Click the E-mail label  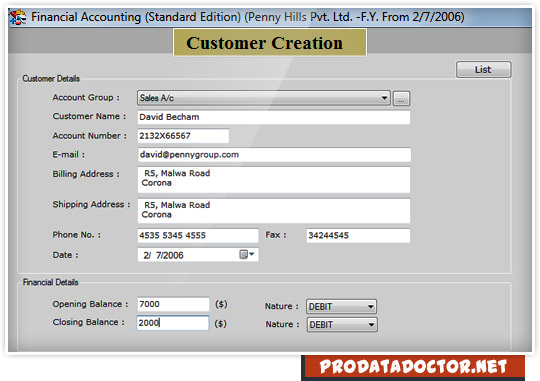tap(69, 155)
